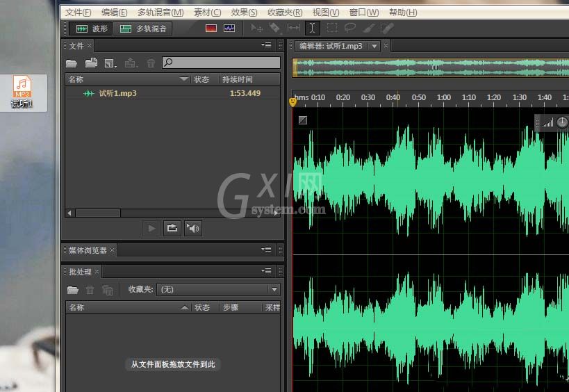Open the 帮助(H) menu

pyautogui.click(x=403, y=13)
